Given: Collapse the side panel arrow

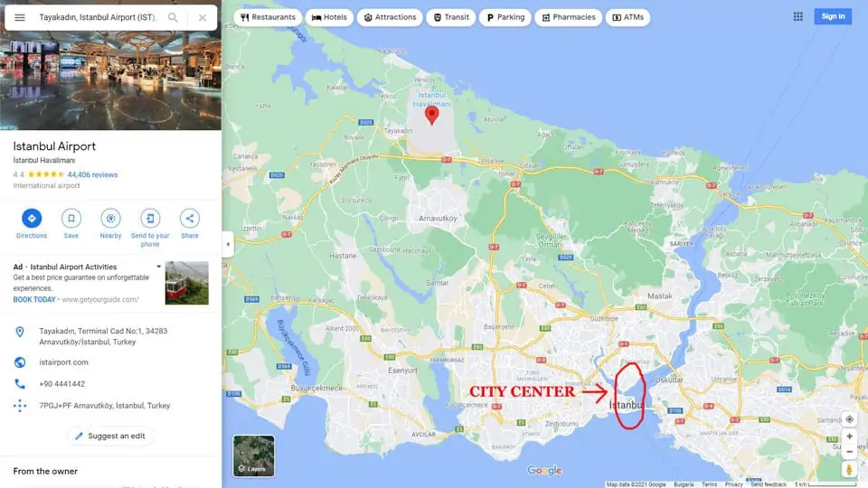Looking at the screenshot, I should (228, 244).
